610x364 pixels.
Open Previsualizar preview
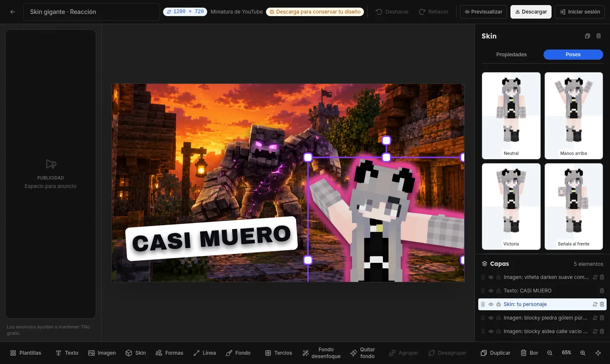click(x=483, y=12)
